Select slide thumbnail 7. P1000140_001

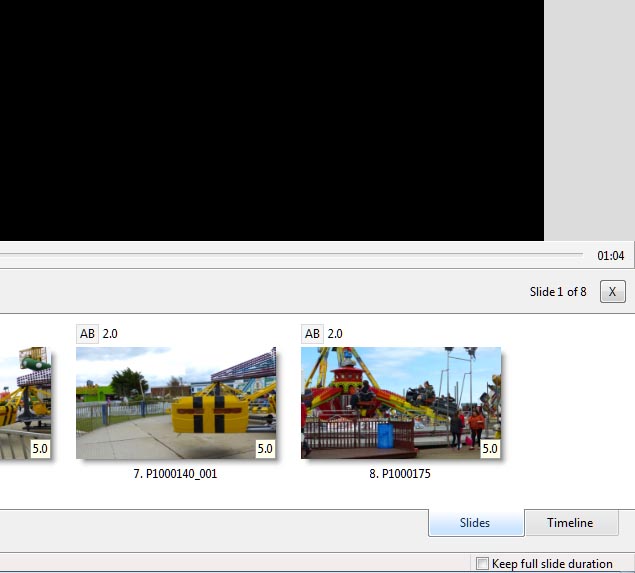pyautogui.click(x=176, y=403)
